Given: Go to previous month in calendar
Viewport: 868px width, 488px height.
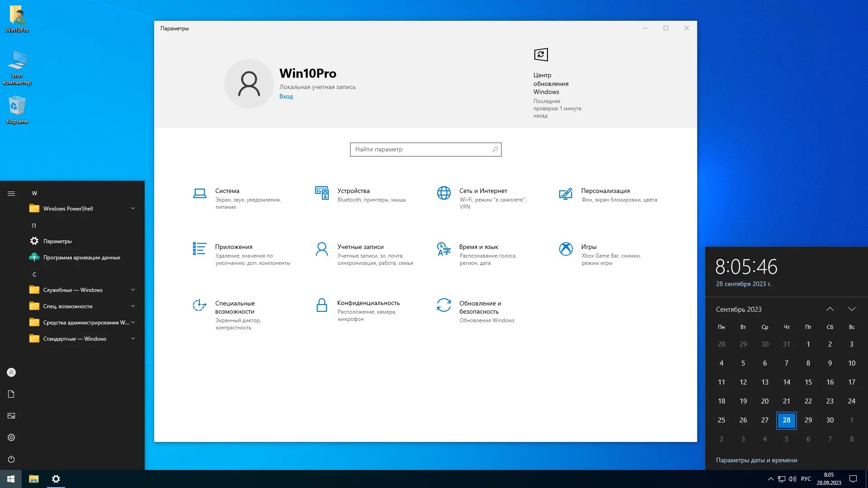Looking at the screenshot, I should click(x=830, y=310).
